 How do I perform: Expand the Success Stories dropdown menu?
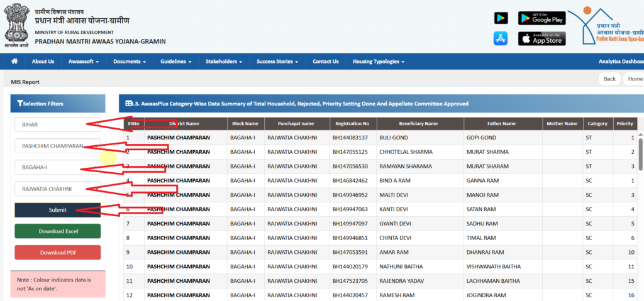(277, 62)
